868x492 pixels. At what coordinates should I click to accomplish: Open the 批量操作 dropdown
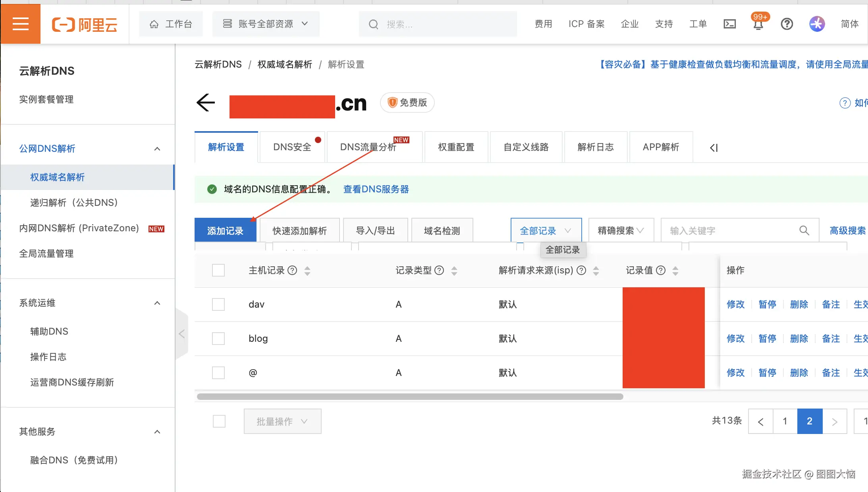[x=282, y=421]
